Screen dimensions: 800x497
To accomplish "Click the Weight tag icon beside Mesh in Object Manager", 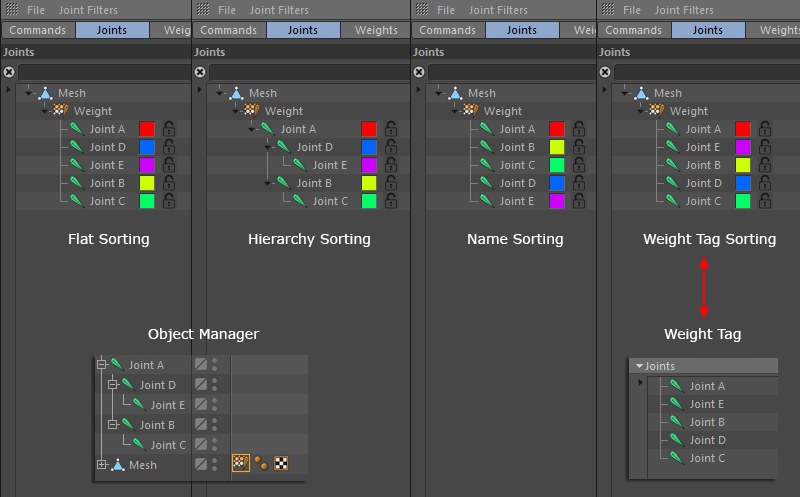I will [x=240, y=463].
